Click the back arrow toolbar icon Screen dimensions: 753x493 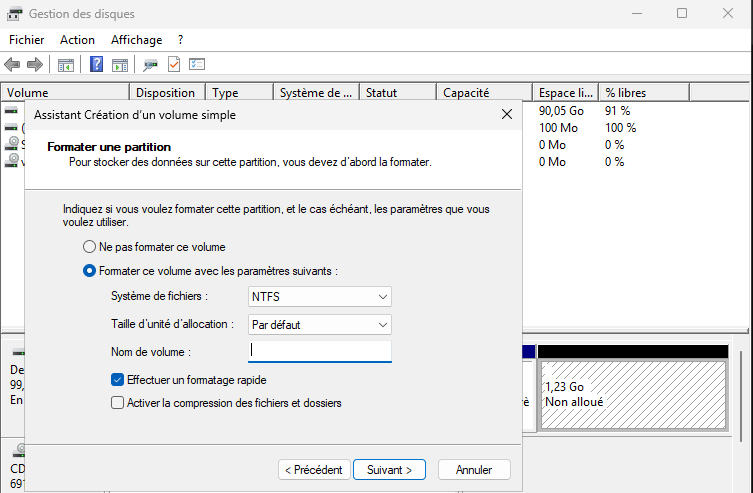click(12, 65)
